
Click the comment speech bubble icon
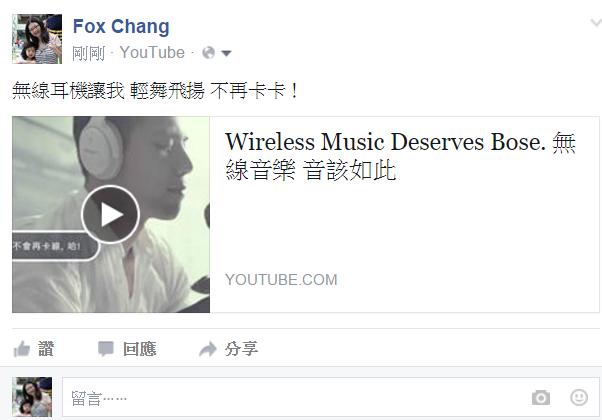[x=105, y=349]
